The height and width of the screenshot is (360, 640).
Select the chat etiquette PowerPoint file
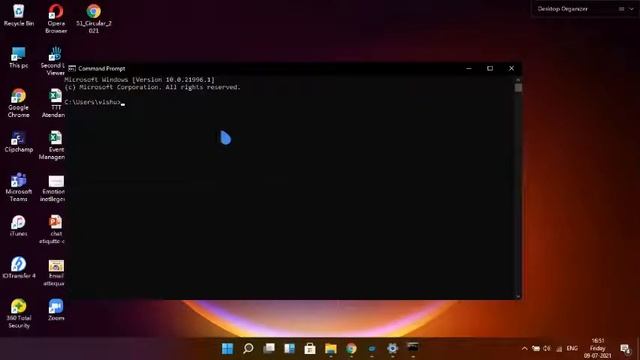(53, 229)
